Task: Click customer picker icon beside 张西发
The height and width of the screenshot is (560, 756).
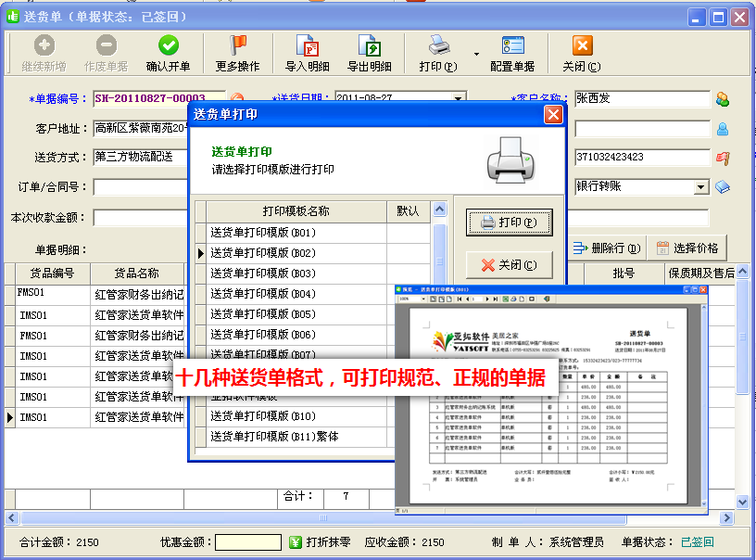Action: (723, 100)
